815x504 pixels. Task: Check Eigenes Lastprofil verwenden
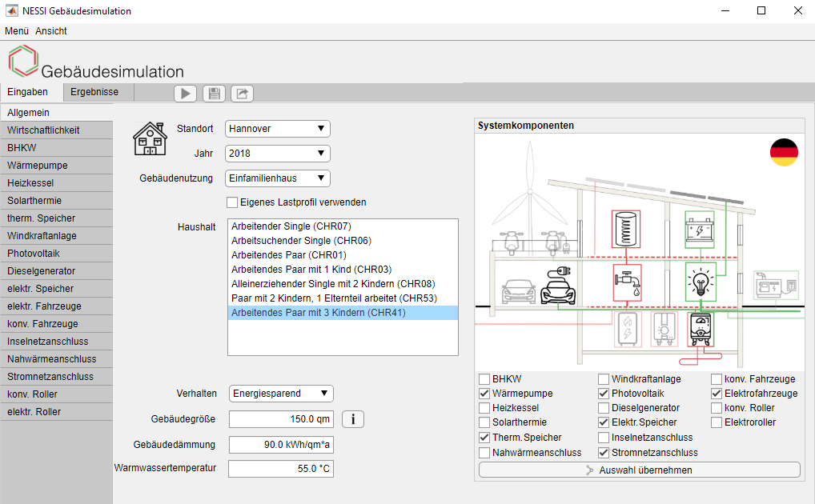point(233,202)
